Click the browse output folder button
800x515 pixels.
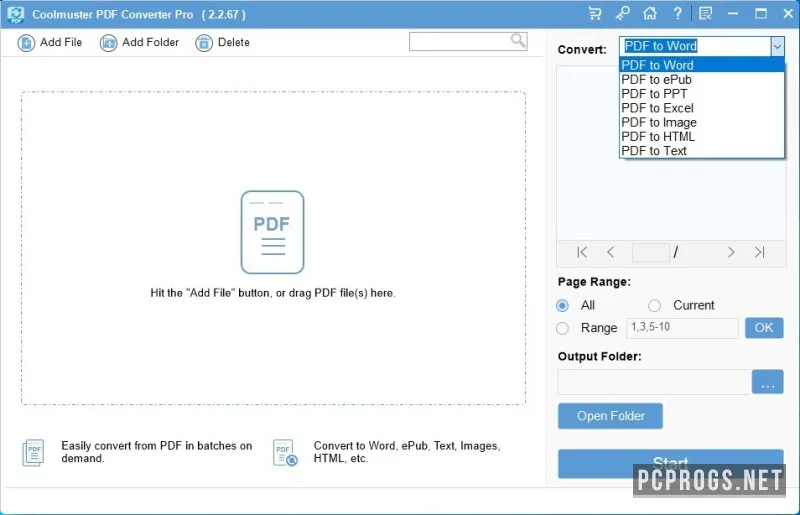pos(767,382)
